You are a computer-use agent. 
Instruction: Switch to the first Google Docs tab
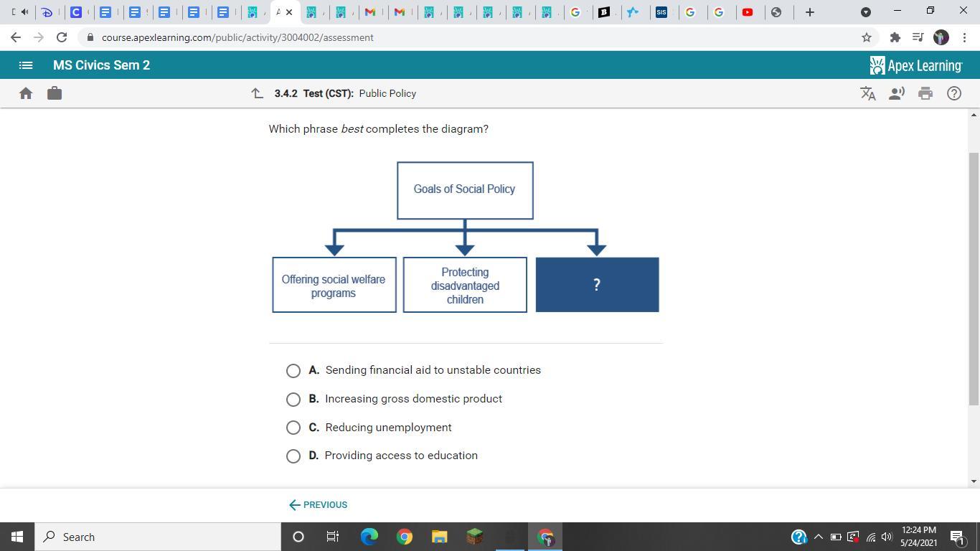[x=105, y=12]
